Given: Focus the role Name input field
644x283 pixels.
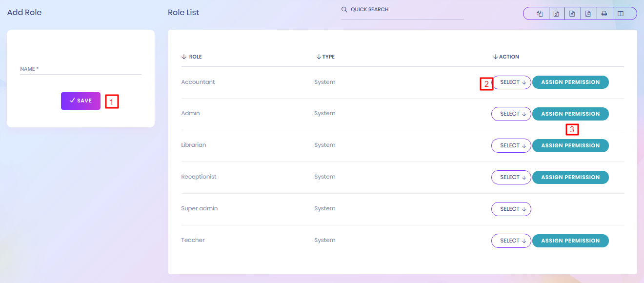Looking at the screenshot, I should (x=80, y=69).
